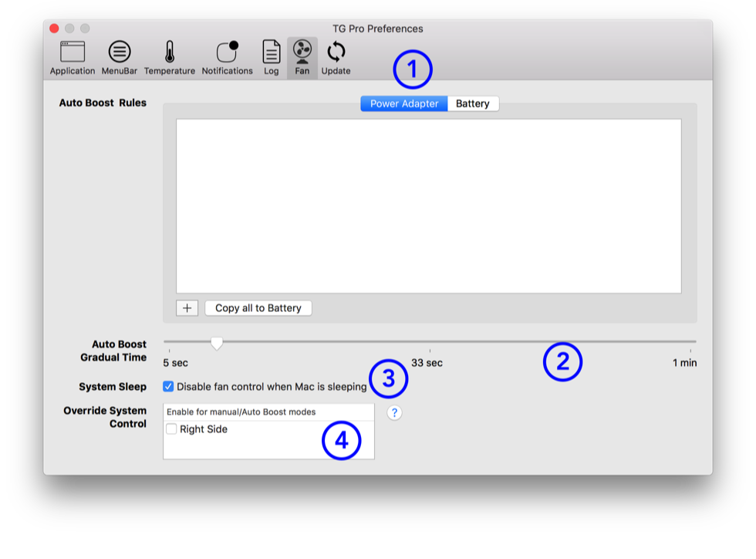Open the Application preferences pane
Viewport: 756px width, 559px height.
73,58
